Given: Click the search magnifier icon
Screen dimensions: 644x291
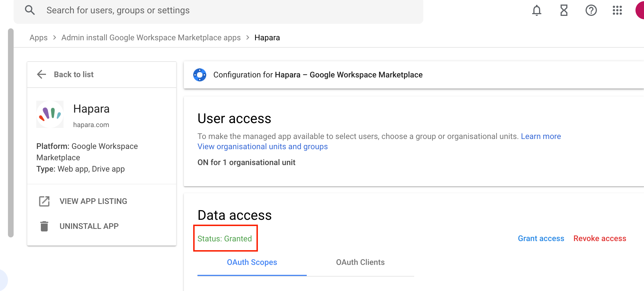Looking at the screenshot, I should click(30, 10).
